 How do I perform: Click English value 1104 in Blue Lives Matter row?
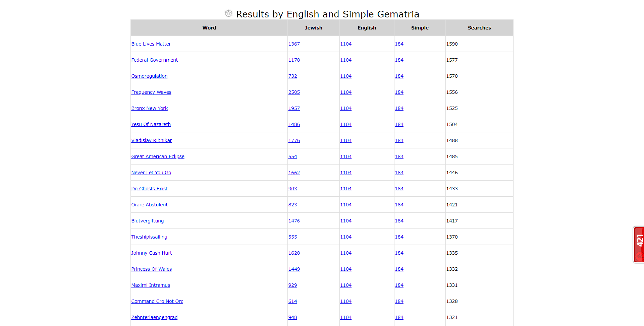click(346, 44)
